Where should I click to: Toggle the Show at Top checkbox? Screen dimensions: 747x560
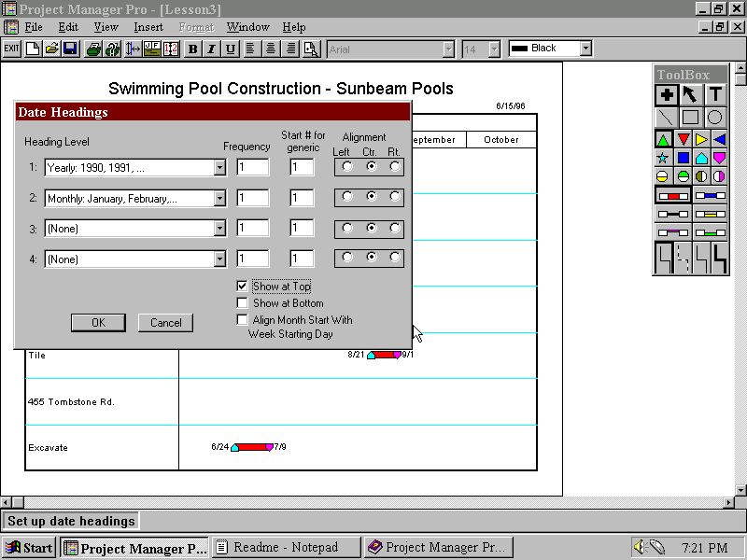coord(243,287)
